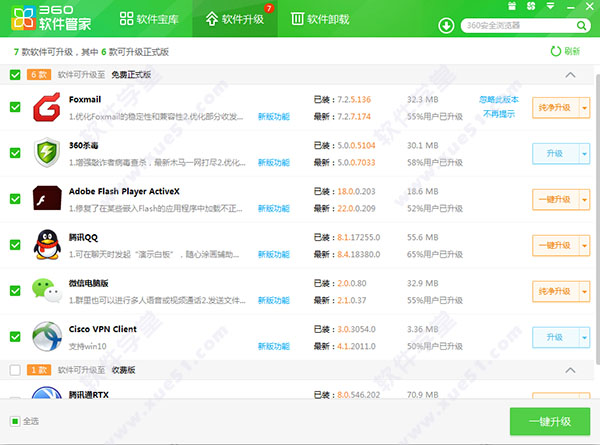
Task: Select the Foxmail name text
Action: tap(85, 99)
